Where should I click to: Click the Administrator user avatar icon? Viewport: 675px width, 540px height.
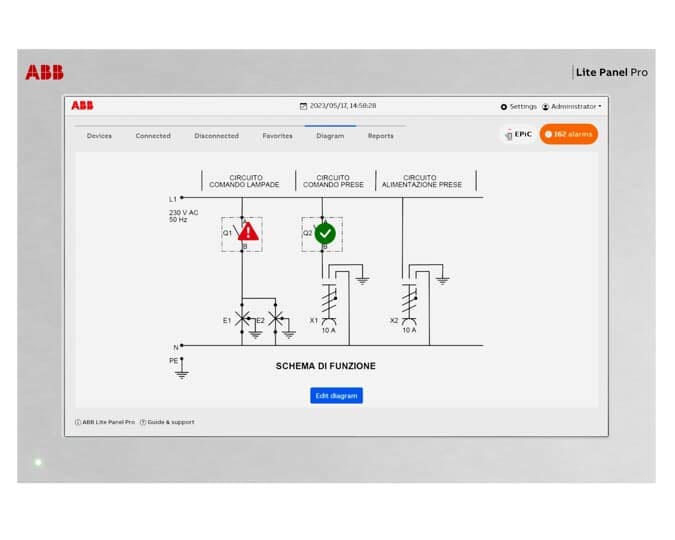click(x=545, y=106)
